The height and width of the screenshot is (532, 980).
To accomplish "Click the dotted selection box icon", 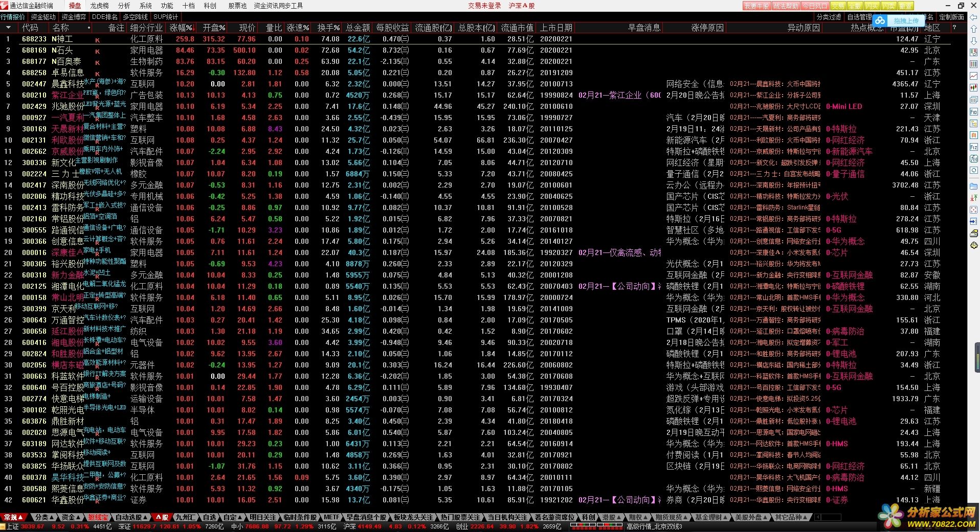I will pyautogui.click(x=974, y=210).
